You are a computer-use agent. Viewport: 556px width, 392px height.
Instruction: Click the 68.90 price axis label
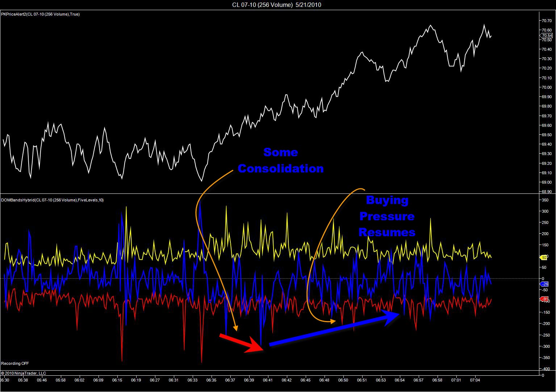click(547, 192)
